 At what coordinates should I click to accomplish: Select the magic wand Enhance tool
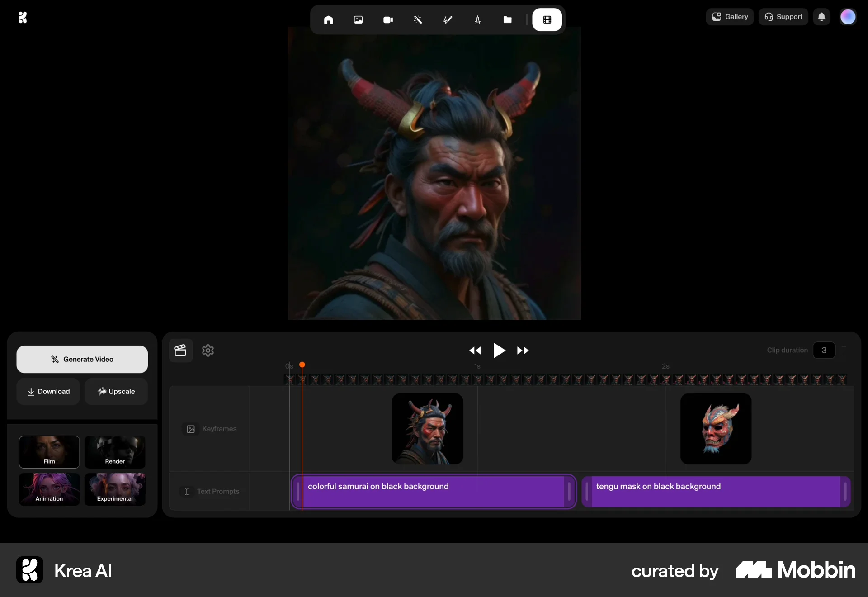click(418, 19)
